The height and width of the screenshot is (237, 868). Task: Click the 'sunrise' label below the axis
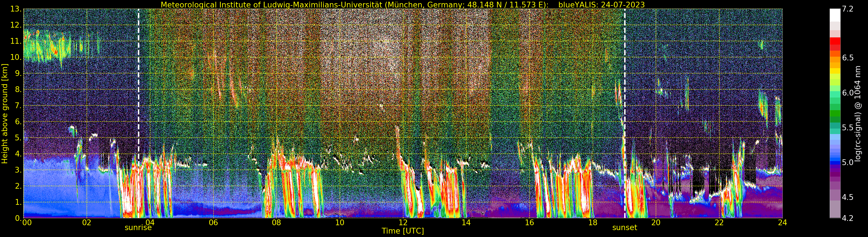(138, 228)
